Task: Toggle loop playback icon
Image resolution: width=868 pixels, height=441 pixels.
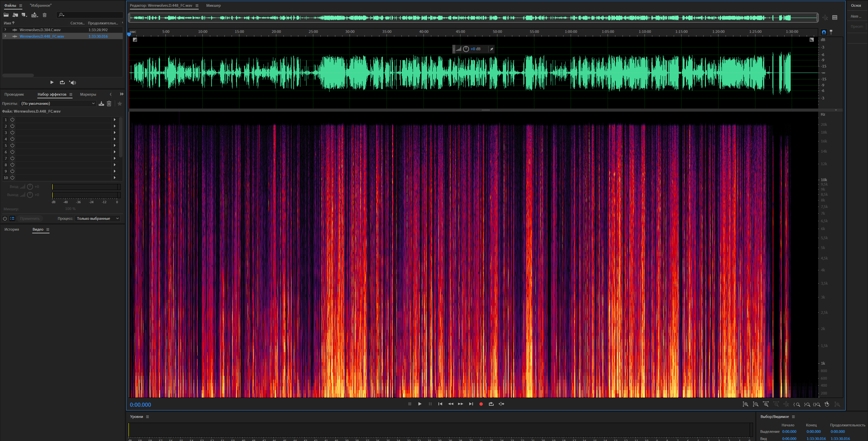Action: pos(491,404)
